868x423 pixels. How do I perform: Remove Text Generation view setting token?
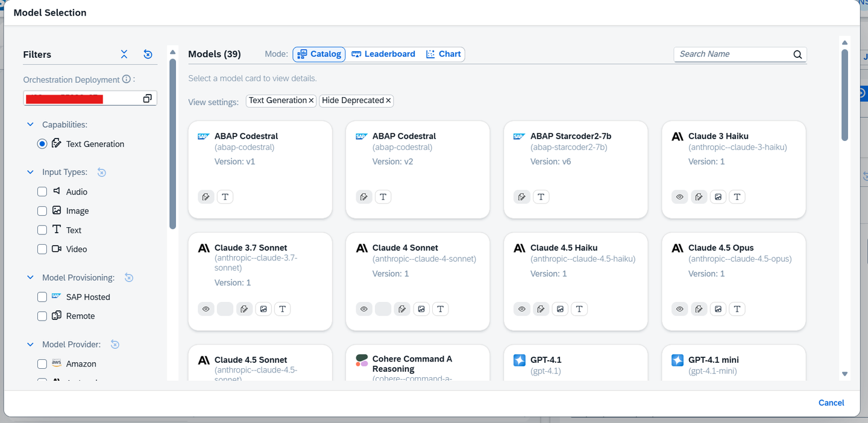coord(311,101)
